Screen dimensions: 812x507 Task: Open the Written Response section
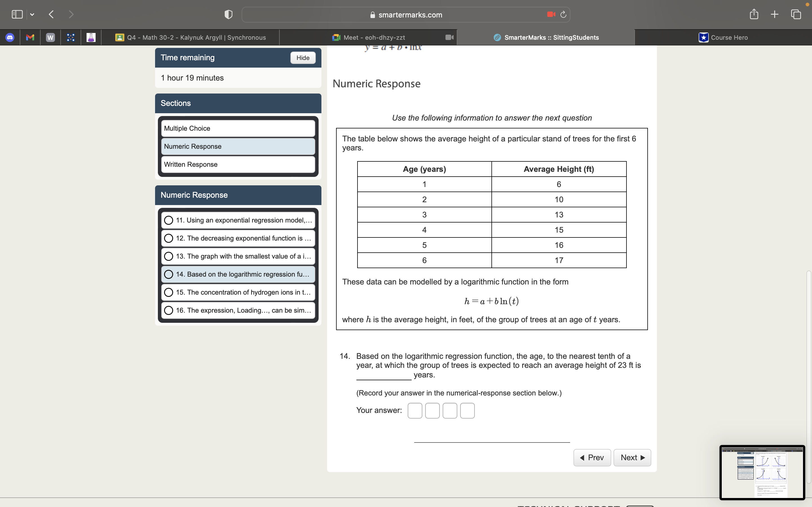click(238, 164)
